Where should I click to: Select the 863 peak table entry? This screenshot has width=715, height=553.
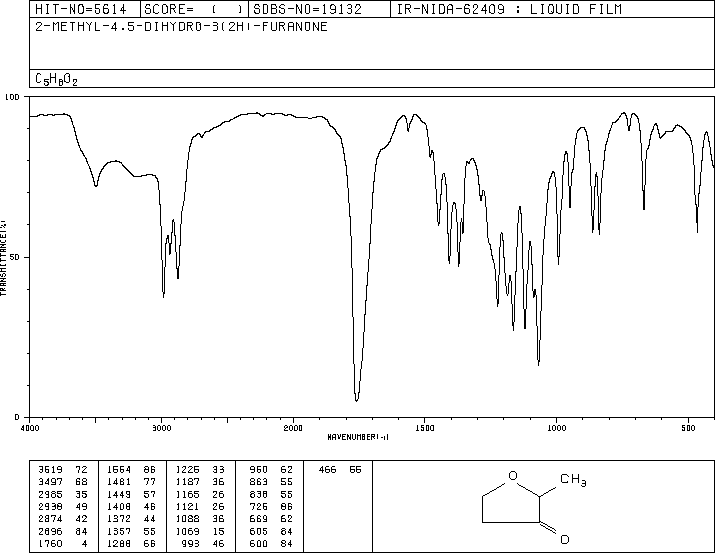point(271,482)
